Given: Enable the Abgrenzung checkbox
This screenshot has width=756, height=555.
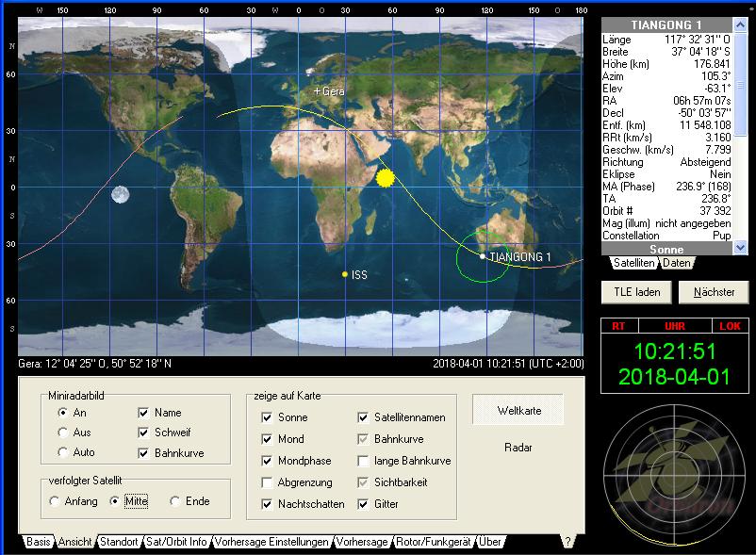Looking at the screenshot, I should tap(268, 482).
